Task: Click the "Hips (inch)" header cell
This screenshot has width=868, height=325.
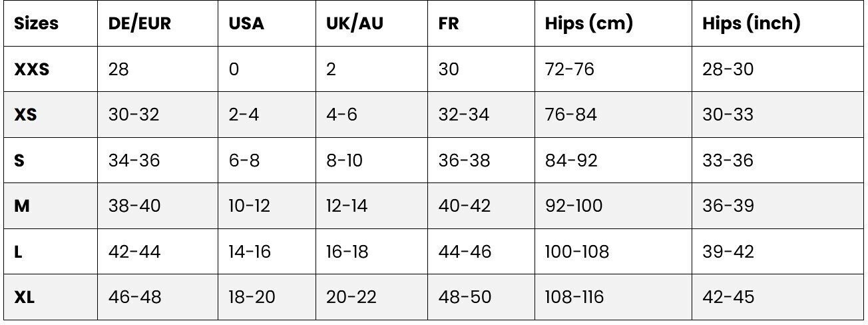Action: [x=751, y=23]
